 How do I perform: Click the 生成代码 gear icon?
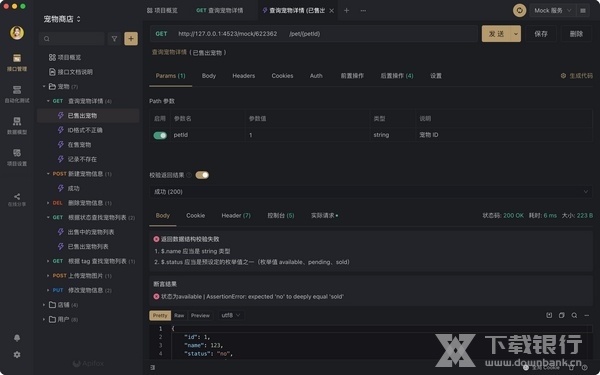[x=563, y=76]
